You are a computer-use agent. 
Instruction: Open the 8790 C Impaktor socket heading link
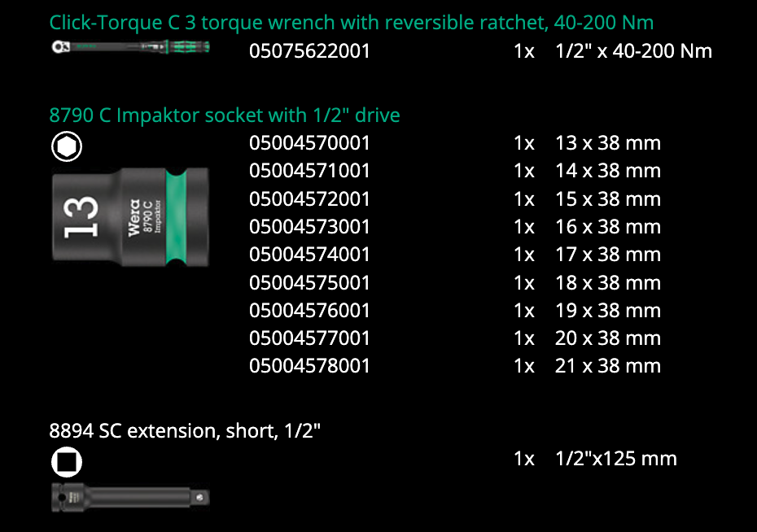[225, 116]
